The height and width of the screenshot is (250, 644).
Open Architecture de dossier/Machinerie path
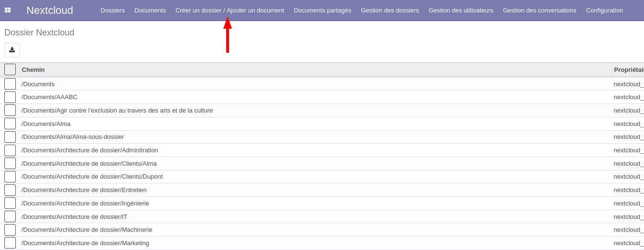(x=87, y=230)
